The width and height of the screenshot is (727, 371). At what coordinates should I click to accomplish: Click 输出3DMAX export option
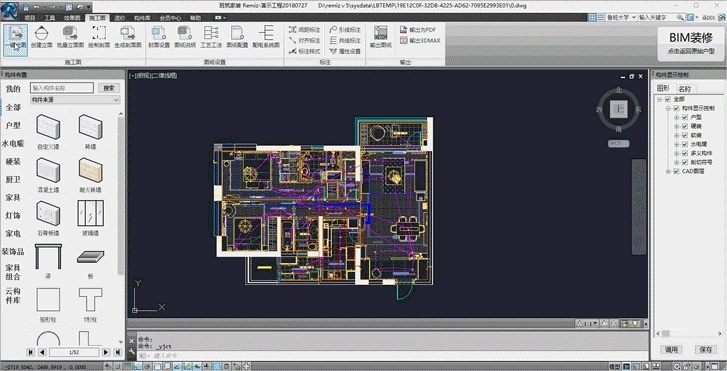420,41
